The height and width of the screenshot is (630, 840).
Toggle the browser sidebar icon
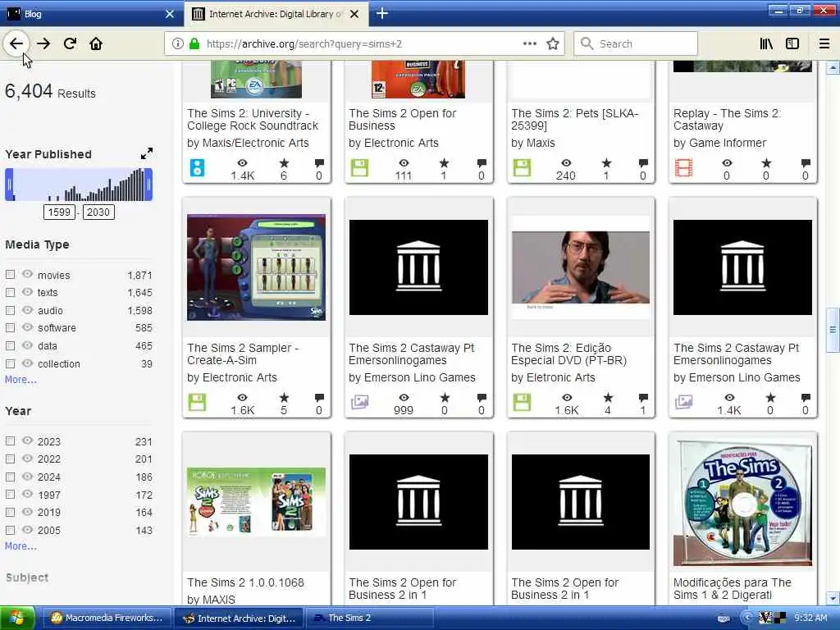[792, 43]
